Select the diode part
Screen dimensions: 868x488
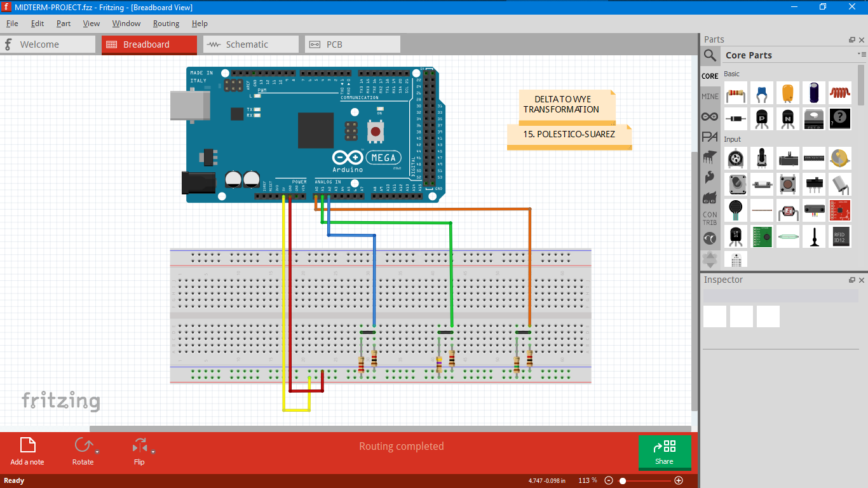tap(736, 118)
